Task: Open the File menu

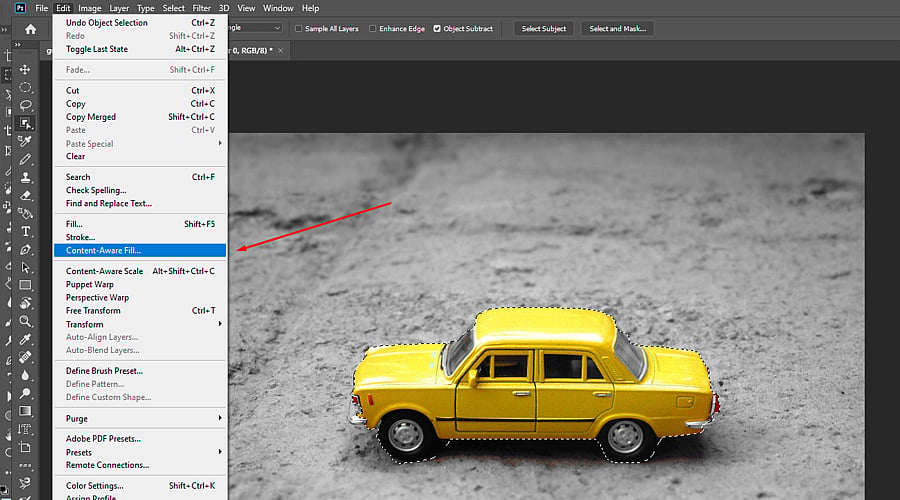Action: 41,8
